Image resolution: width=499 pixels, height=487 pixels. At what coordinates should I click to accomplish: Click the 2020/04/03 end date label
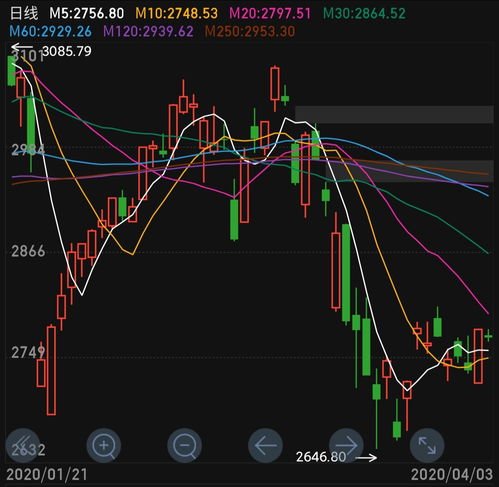click(452, 474)
